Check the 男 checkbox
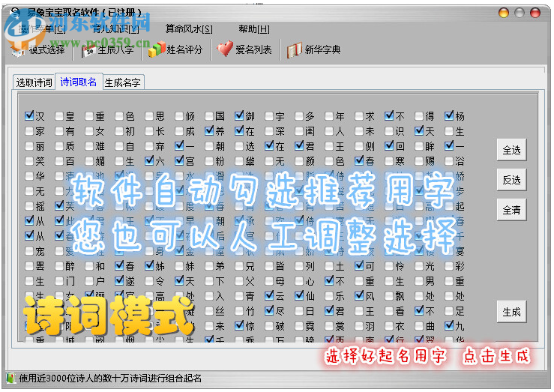The width and height of the screenshot is (554, 392). click(x=419, y=281)
